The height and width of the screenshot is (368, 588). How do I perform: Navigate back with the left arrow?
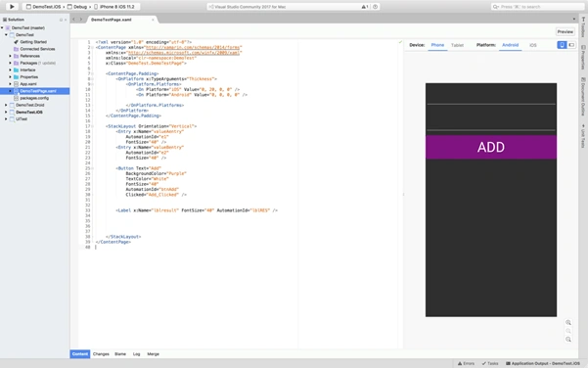(74, 20)
